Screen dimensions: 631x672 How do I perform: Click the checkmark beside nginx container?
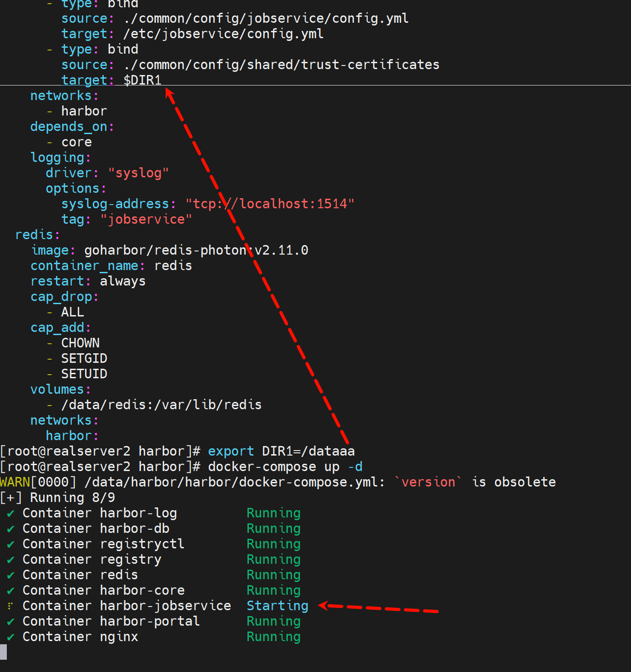pyautogui.click(x=10, y=637)
